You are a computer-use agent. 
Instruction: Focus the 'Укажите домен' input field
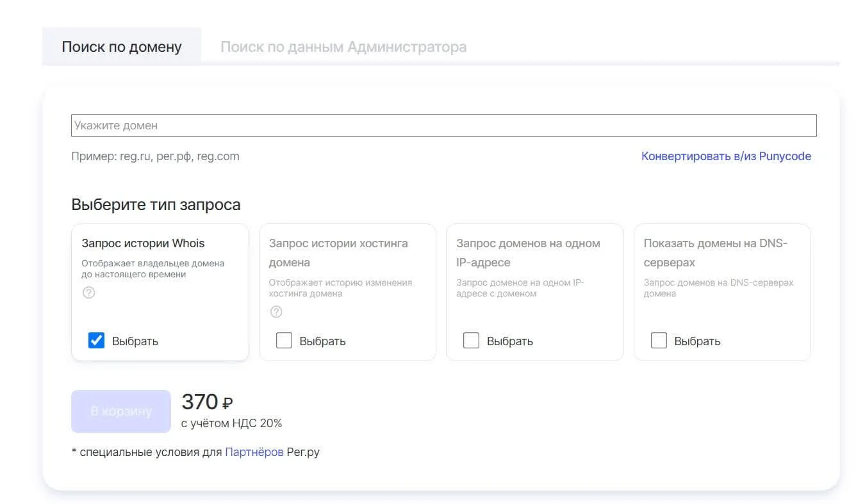pos(443,126)
